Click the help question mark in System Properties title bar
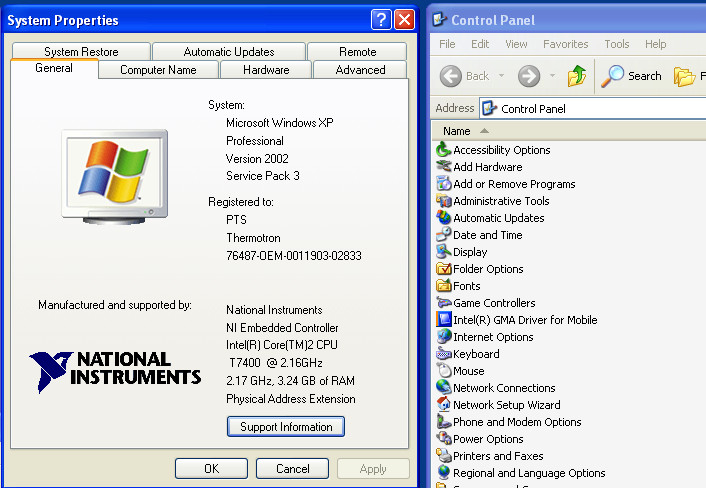 381,20
